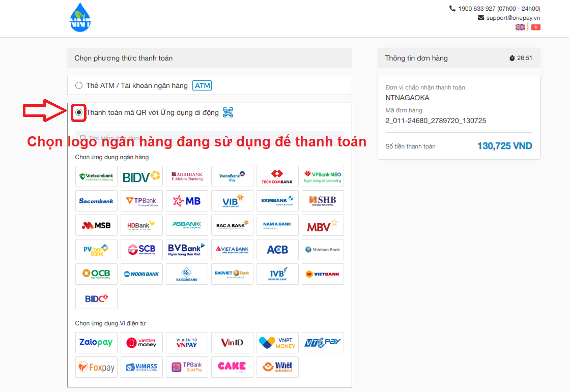
Task: Choose the VNPAY e-wallet
Action: pos(187,343)
